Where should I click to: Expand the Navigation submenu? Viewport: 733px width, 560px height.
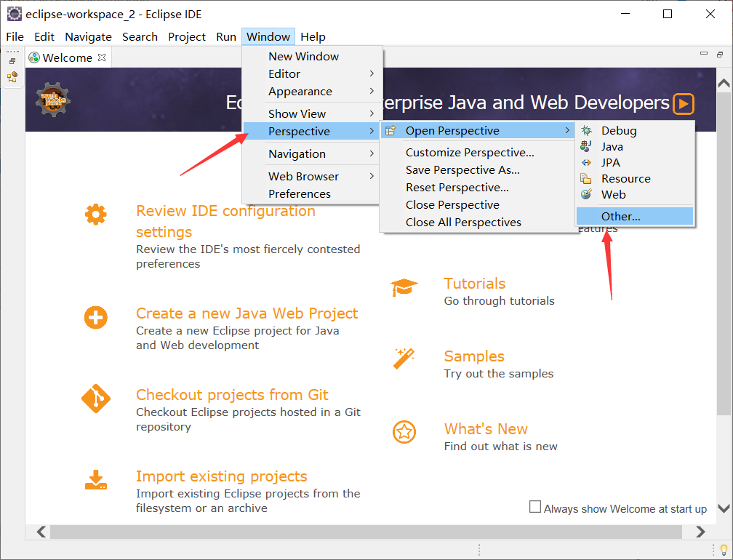point(311,153)
